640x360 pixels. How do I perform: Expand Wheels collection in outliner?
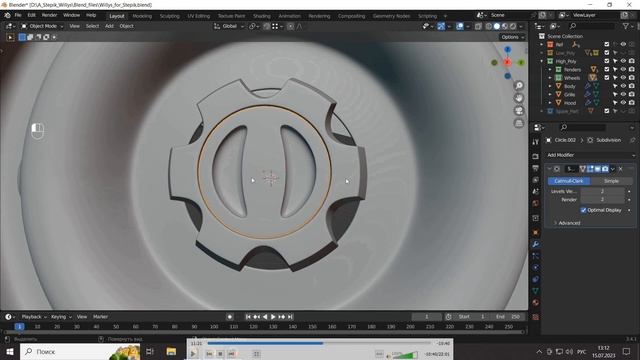(x=550, y=78)
